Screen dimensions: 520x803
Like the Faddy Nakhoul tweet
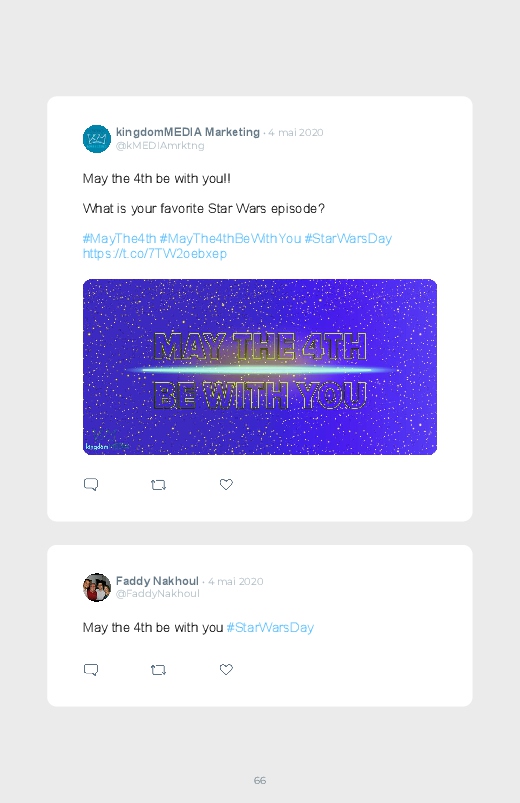[226, 669]
